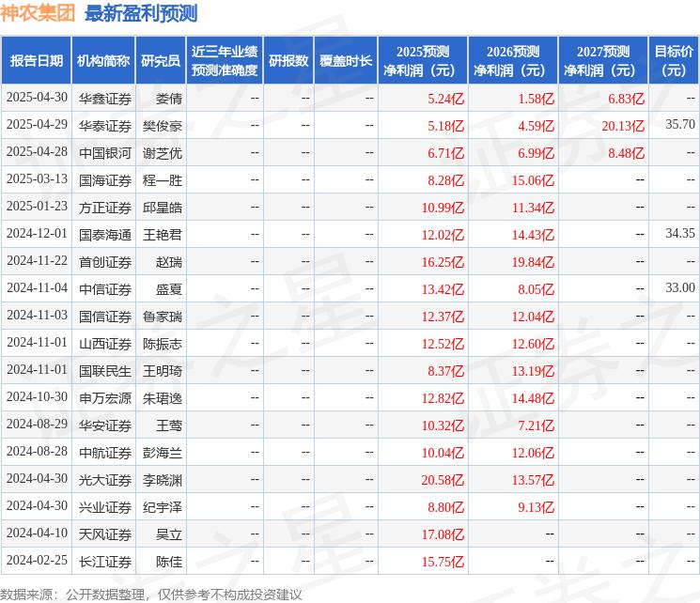Click analyst name 娄倩
Viewport: 700px width, 603px height.
click(x=169, y=99)
